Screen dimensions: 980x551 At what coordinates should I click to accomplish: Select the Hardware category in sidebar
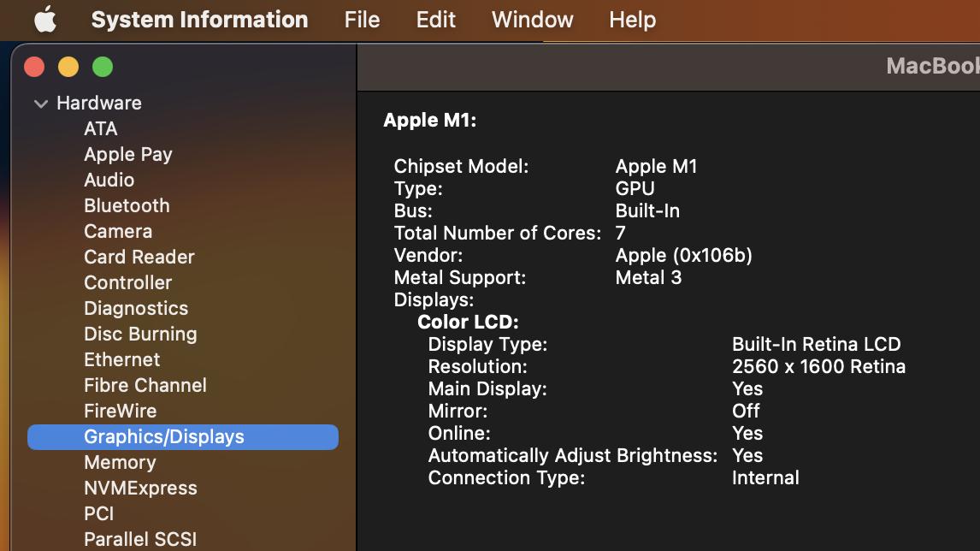[98, 103]
